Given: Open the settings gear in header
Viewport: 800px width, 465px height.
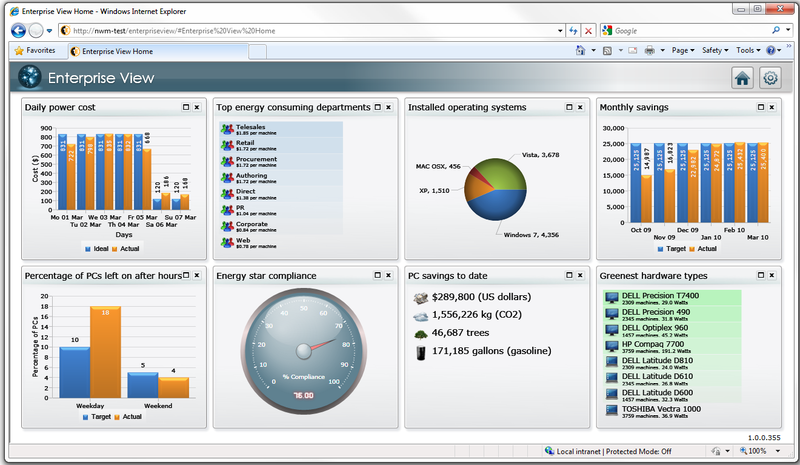Looking at the screenshot, I should [770, 78].
